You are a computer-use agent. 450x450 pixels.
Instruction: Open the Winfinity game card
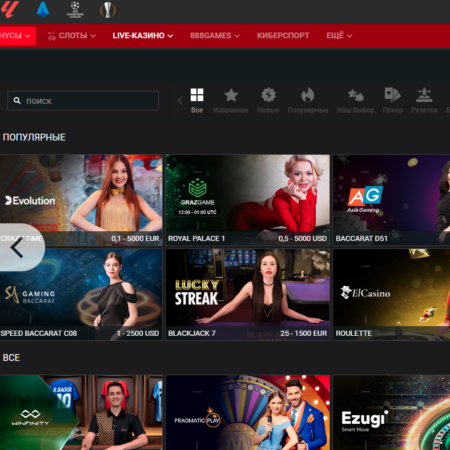point(81,412)
